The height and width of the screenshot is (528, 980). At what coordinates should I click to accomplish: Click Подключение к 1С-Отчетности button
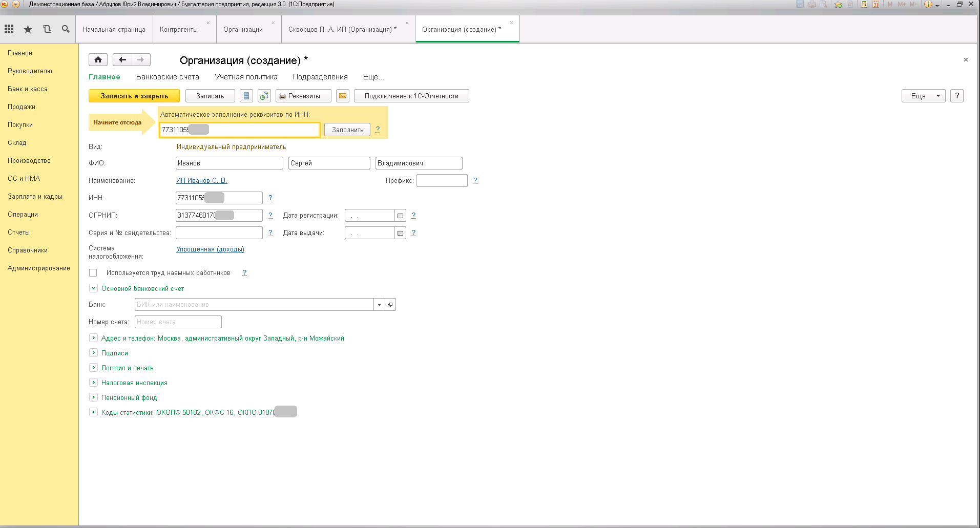tap(411, 96)
